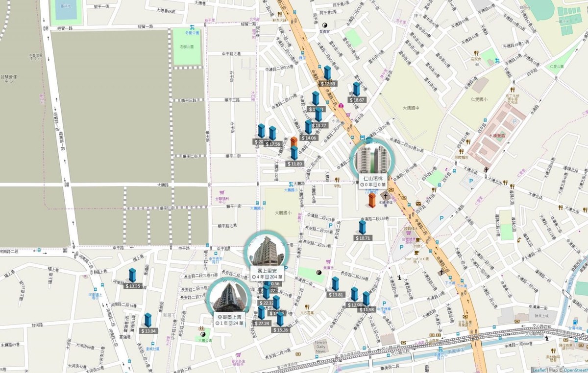Click the 寓上里安 name label
The image size is (588, 373).
[267, 270]
